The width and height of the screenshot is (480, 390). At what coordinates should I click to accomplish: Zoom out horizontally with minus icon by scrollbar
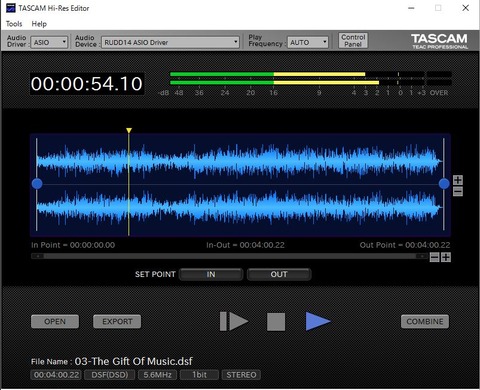[x=434, y=257]
